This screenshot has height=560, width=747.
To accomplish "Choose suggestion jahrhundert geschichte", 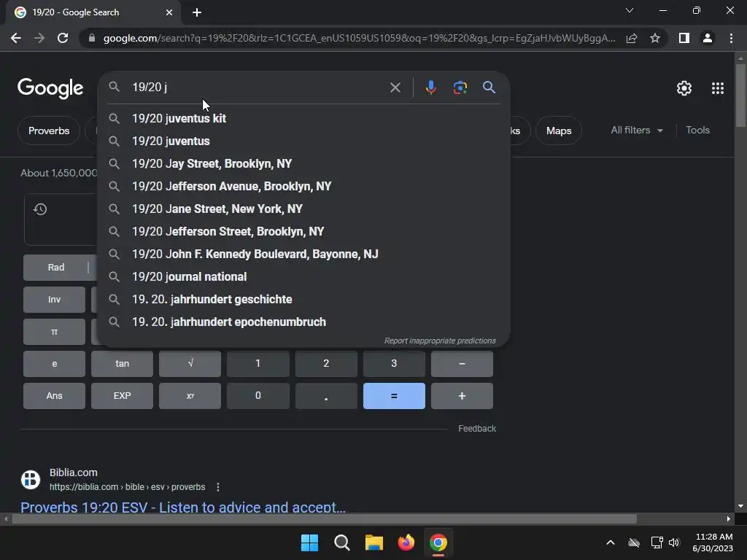I will pos(303,300).
